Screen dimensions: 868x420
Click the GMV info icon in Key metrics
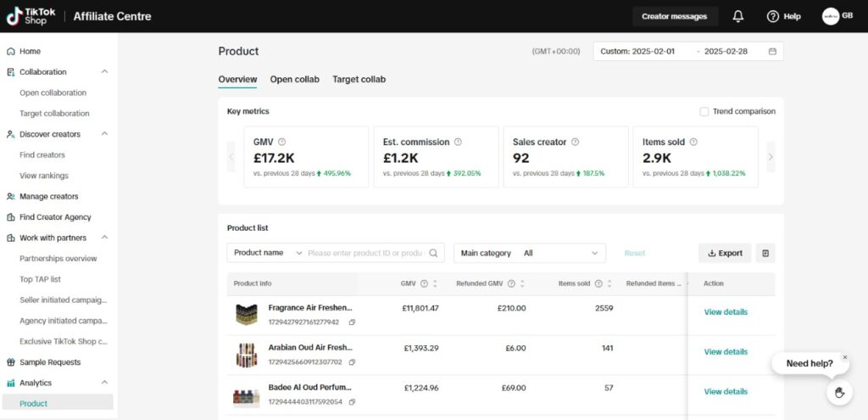(x=281, y=142)
